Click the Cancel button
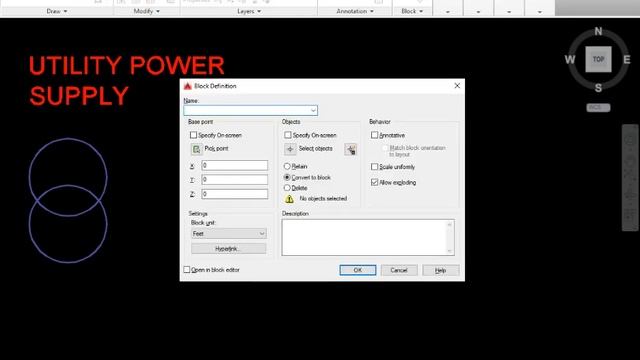 point(399,270)
